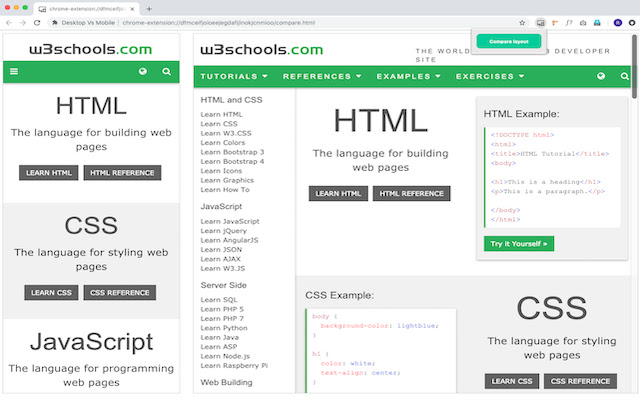The height and width of the screenshot is (400, 640).
Task: Close the current browser tab
Action: (132, 9)
